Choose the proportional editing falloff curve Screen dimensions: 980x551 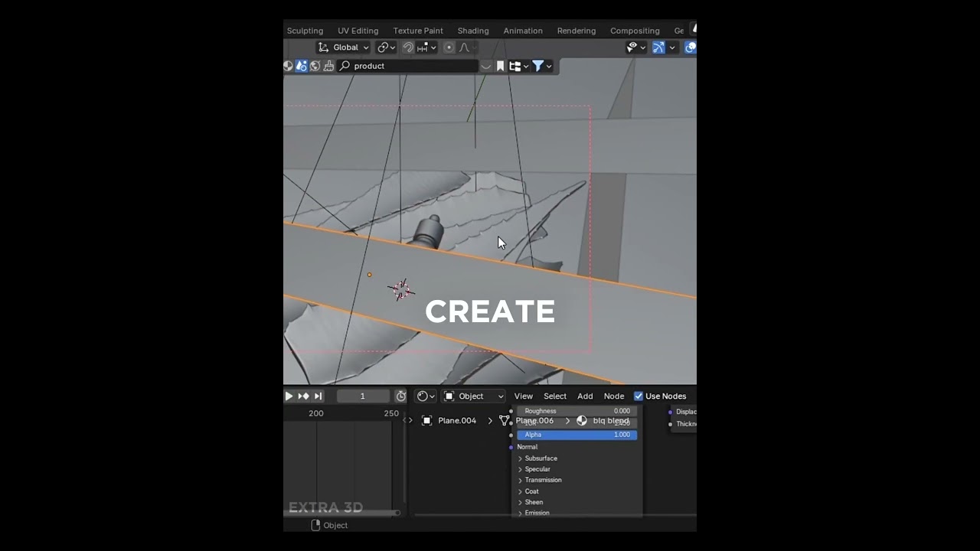464,47
